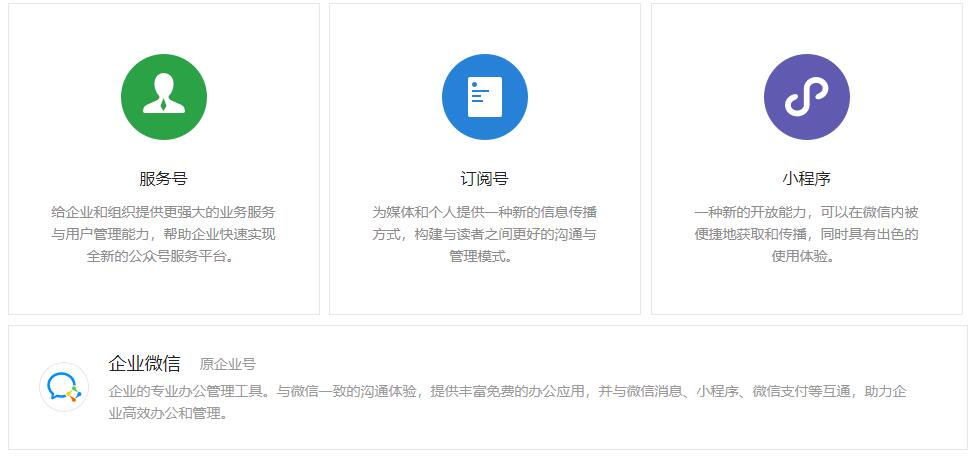Click the text 全新的公众号服务平台
This screenshot has width=976, height=456.
pyautogui.click(x=163, y=256)
